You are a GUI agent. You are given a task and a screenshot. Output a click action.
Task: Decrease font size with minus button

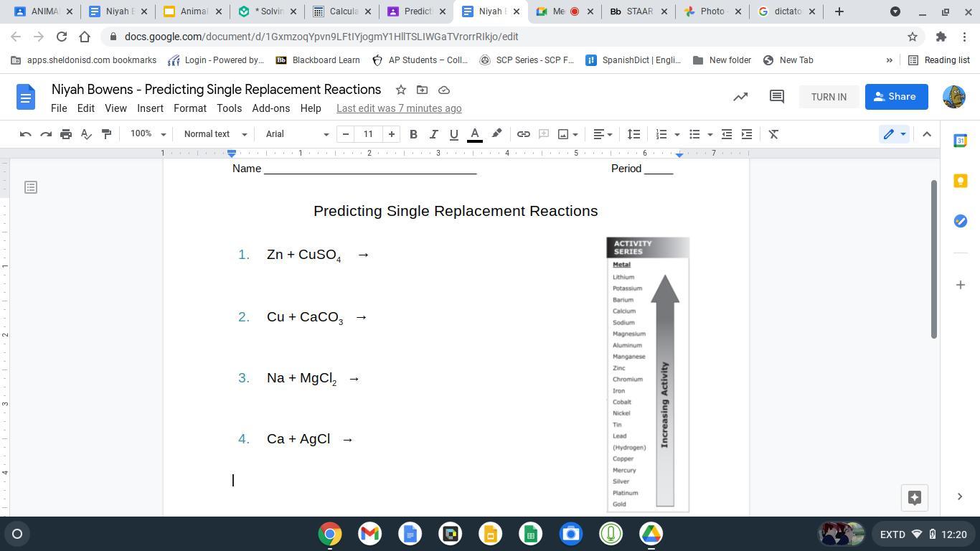(x=346, y=134)
